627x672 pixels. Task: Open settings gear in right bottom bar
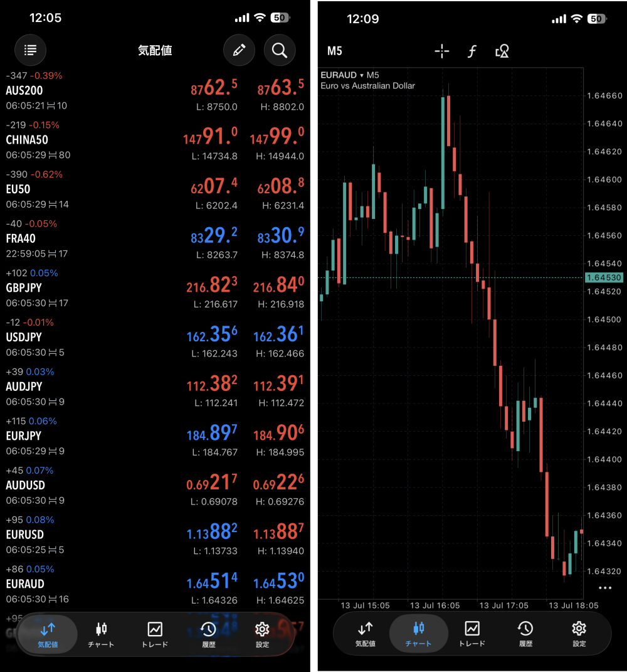point(579,634)
